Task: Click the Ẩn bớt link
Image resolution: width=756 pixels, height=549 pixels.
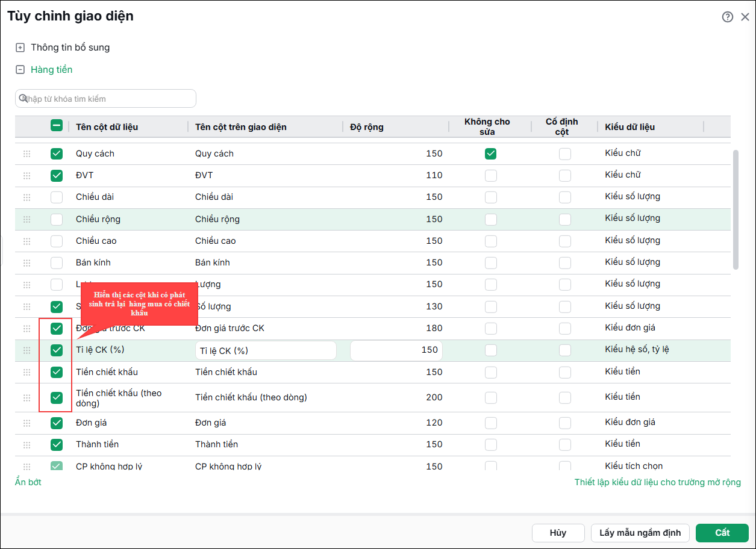Action: tap(28, 482)
